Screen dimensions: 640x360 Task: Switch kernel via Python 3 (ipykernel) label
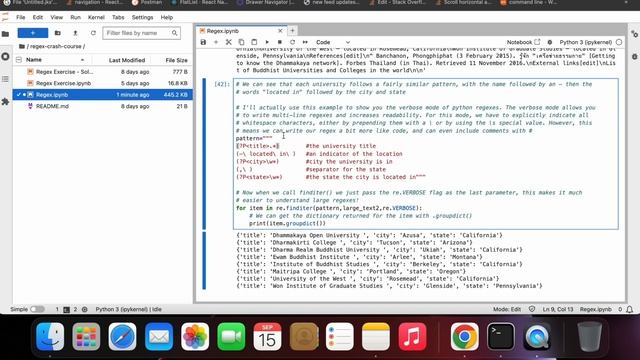[x=585, y=42]
